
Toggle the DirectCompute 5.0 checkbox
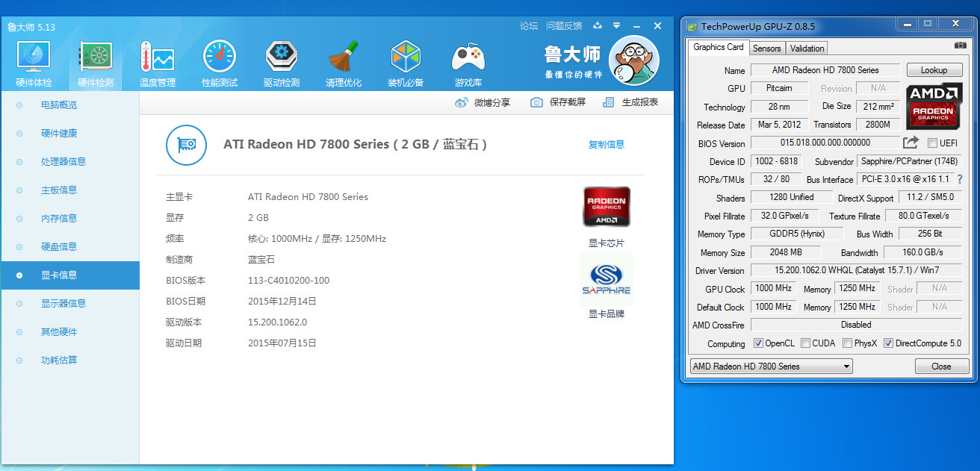[x=888, y=343]
